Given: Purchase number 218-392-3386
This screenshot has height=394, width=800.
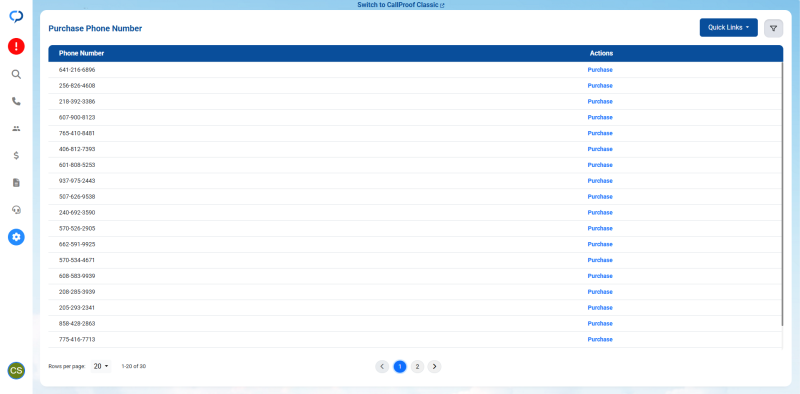Looking at the screenshot, I should (600, 102).
